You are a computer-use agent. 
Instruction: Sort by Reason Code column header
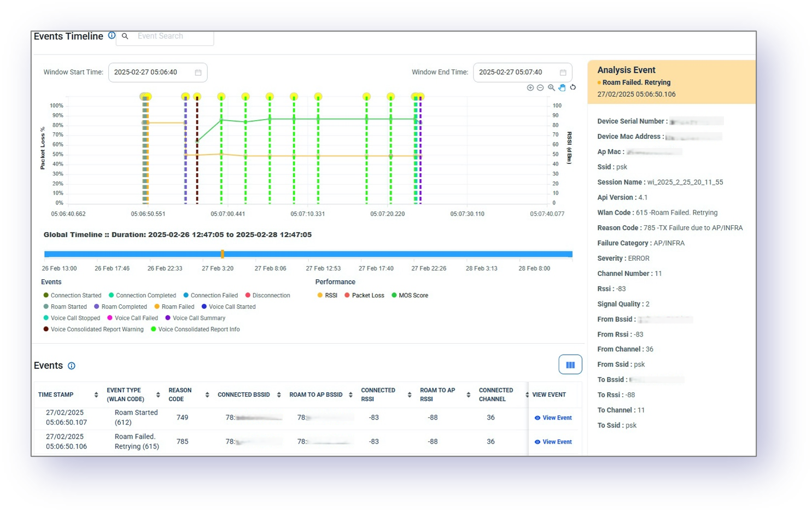[x=207, y=395]
